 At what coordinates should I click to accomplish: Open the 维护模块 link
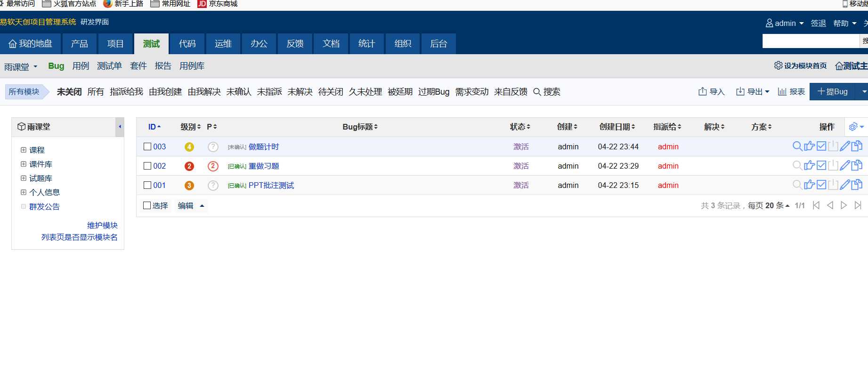coord(102,225)
